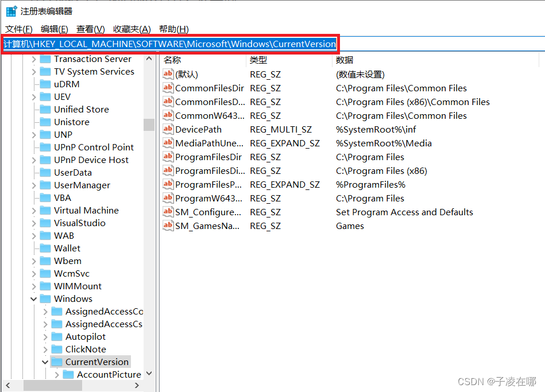Select the Unified Store folder icon
This screenshot has width=545, height=392.
pos(45,110)
